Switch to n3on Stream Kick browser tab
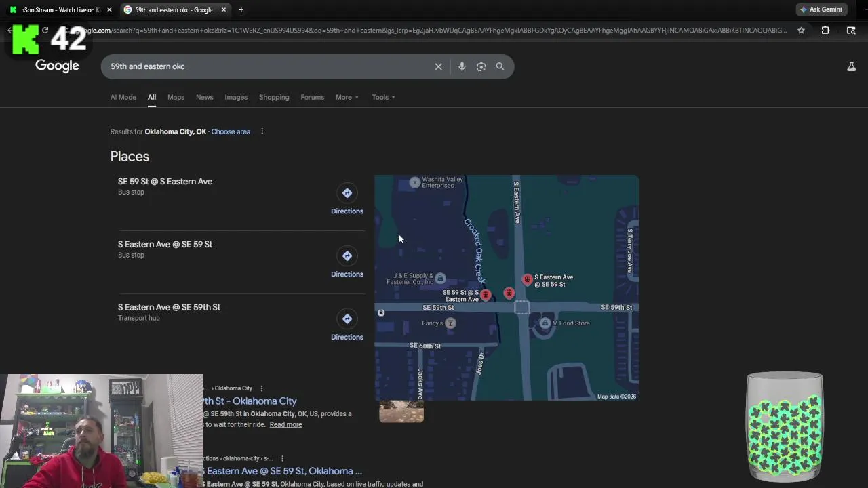The image size is (868, 488). tap(61, 9)
